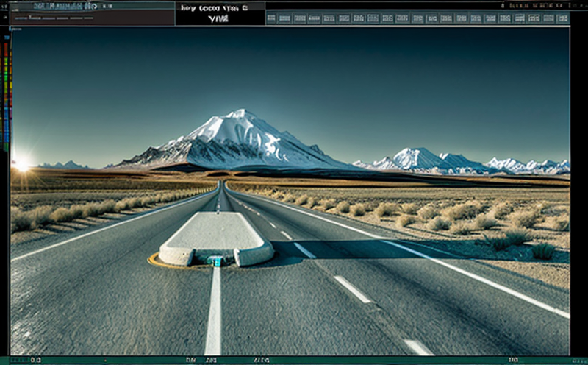Click the desert highway image in the viewer
Screen dimensions: 588x365
pos(290,191)
